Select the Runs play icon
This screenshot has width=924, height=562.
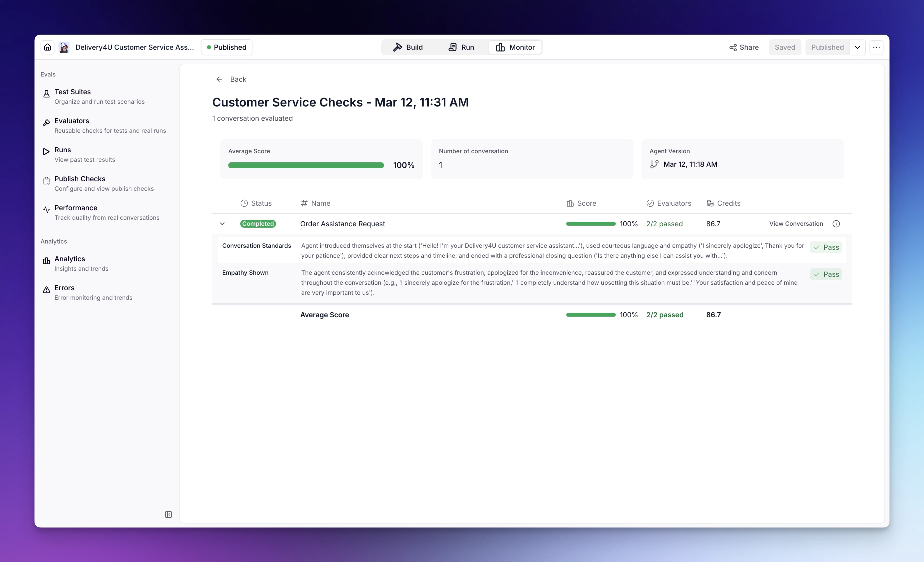[46, 151]
